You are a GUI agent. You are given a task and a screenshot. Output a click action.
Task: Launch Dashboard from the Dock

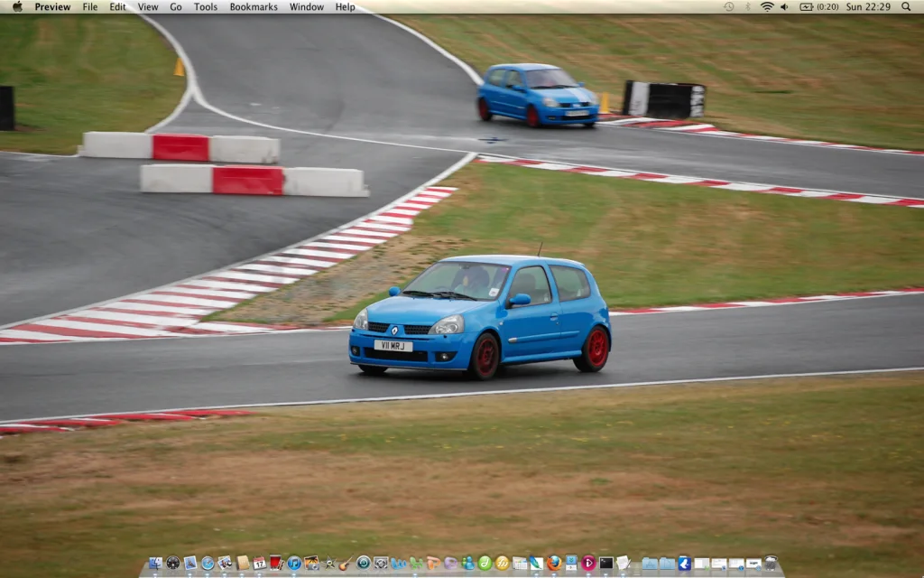point(173,564)
